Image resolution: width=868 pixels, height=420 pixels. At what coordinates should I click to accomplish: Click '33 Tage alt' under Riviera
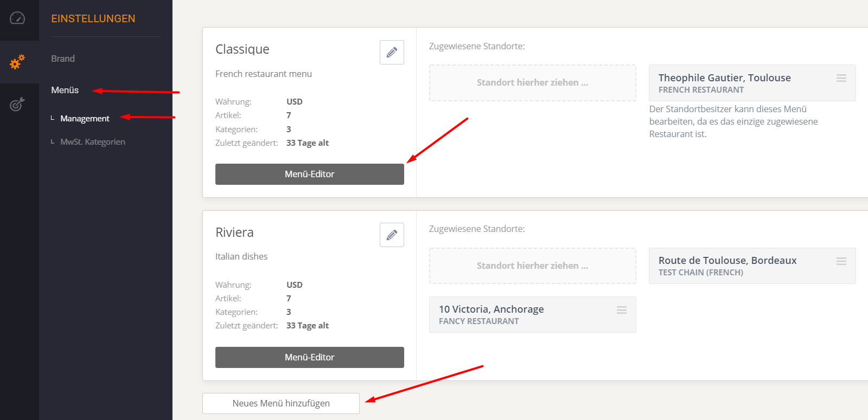pyautogui.click(x=308, y=326)
